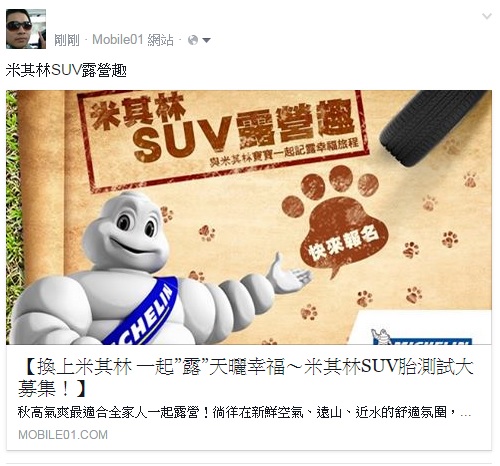Screen dimensions: 500x466
Task: Open the poster's profile picture
Action: 26,29
